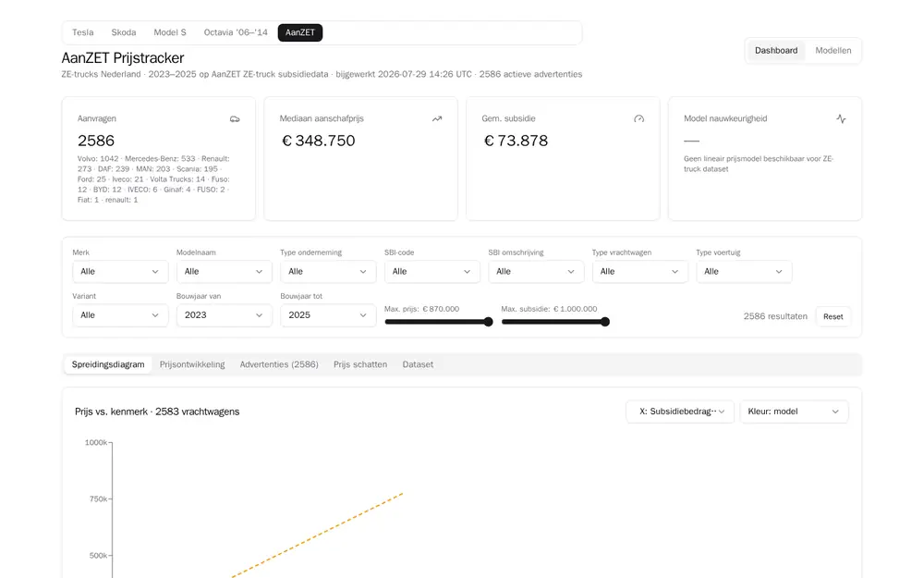Click the Prijs vs. kenmerk chart title
Image resolution: width=924 pixels, height=578 pixels.
(x=157, y=412)
